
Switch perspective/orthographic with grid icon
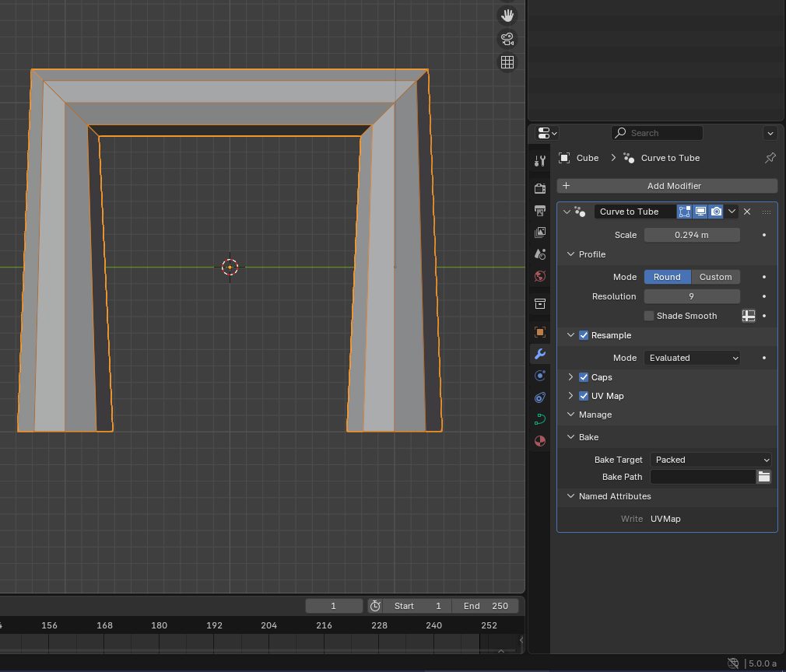(507, 62)
